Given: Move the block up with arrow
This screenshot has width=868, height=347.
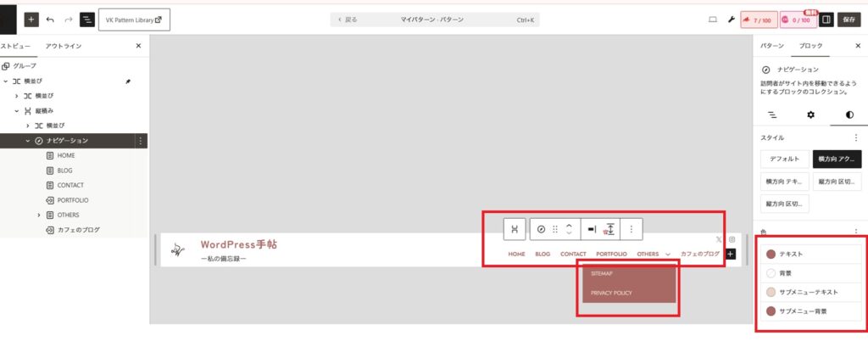Looking at the screenshot, I should [569, 225].
